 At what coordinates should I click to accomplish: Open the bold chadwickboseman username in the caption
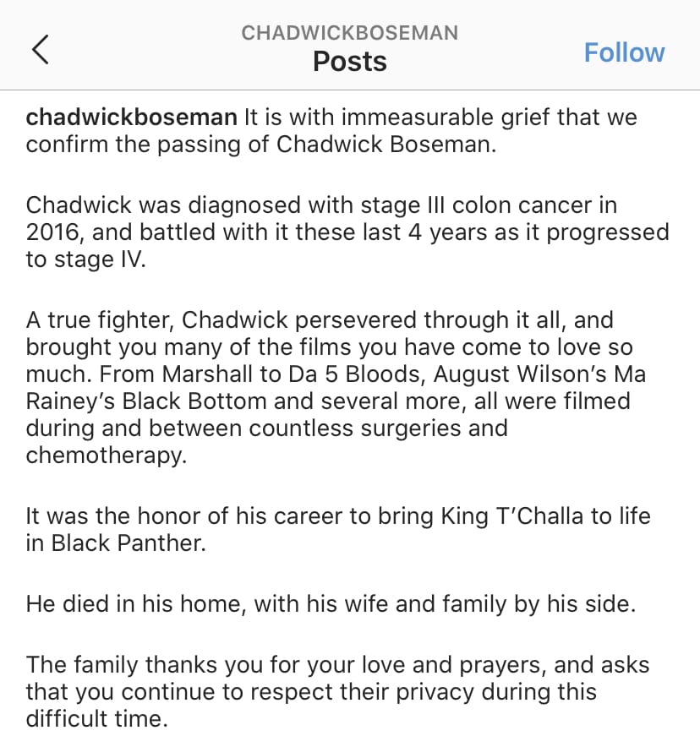[132, 117]
